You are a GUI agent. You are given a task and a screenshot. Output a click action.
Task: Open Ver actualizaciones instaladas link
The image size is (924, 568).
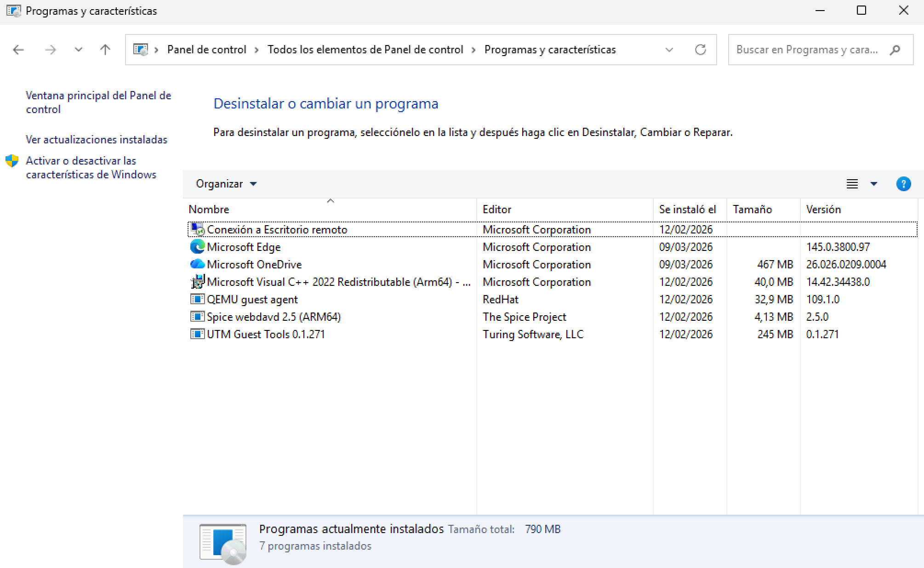[97, 140]
